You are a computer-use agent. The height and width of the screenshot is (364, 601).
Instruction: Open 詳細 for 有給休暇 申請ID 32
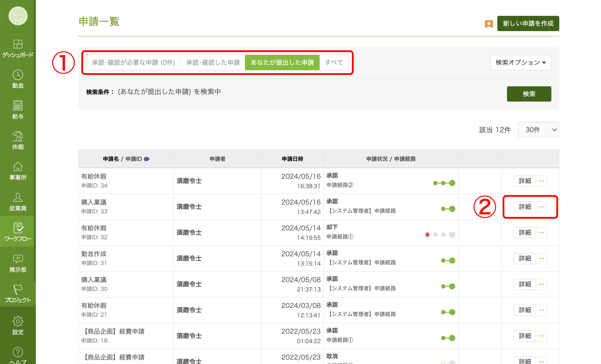click(525, 233)
